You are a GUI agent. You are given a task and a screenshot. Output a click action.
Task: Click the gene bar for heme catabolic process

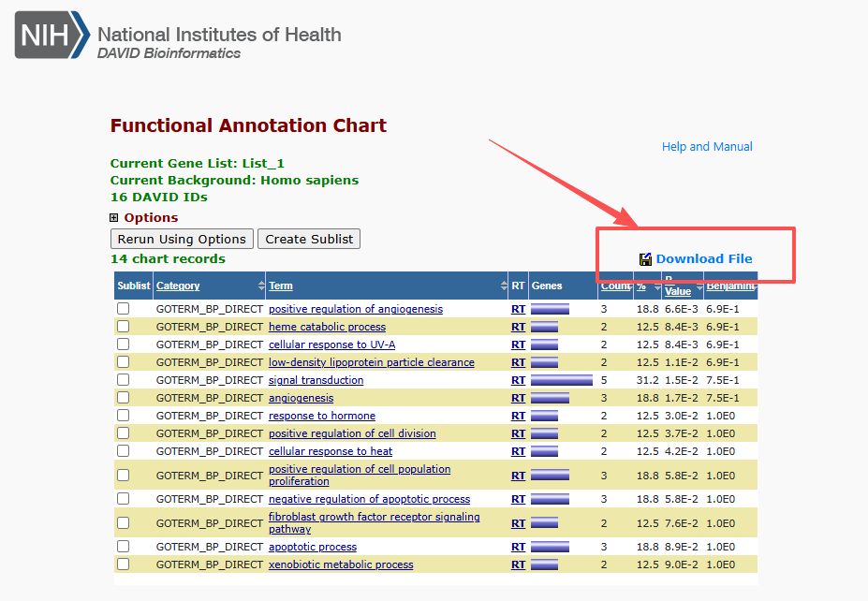tap(544, 327)
